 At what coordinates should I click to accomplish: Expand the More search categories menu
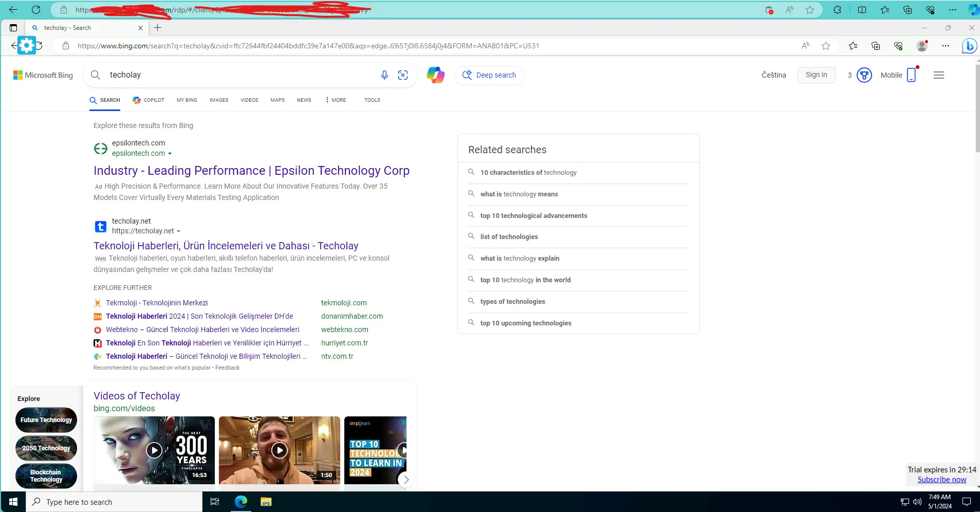point(336,100)
